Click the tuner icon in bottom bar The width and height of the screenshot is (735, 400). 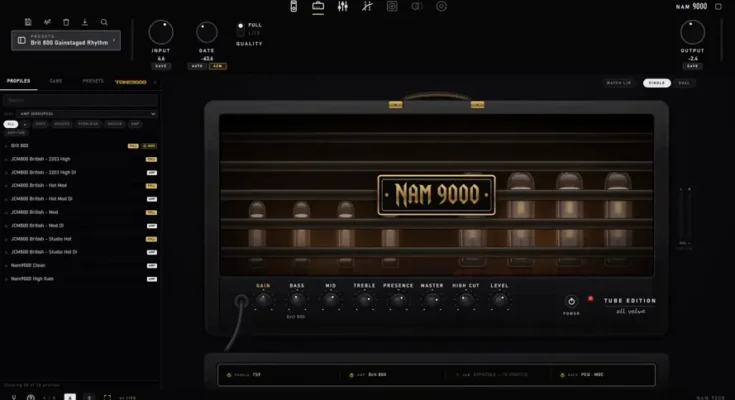(14, 397)
